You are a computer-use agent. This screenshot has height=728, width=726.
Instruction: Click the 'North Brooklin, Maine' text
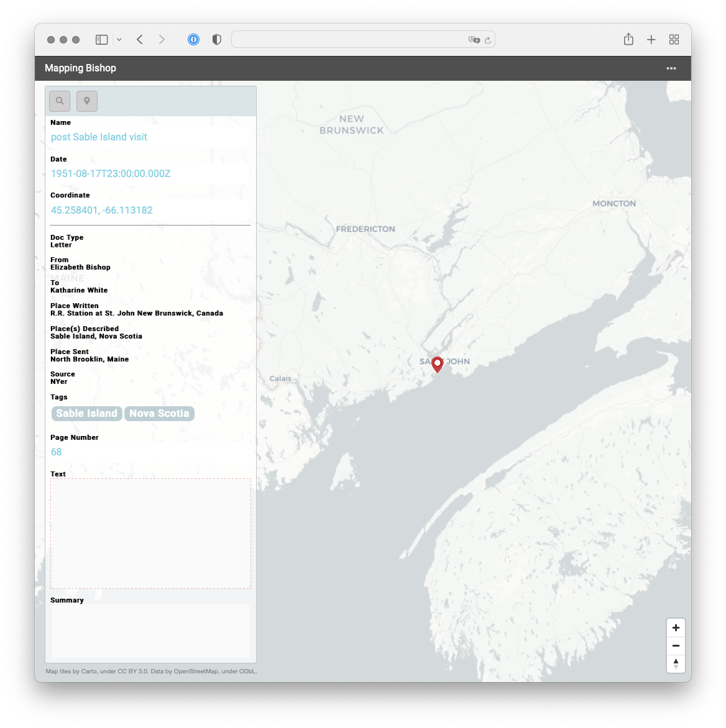click(90, 359)
